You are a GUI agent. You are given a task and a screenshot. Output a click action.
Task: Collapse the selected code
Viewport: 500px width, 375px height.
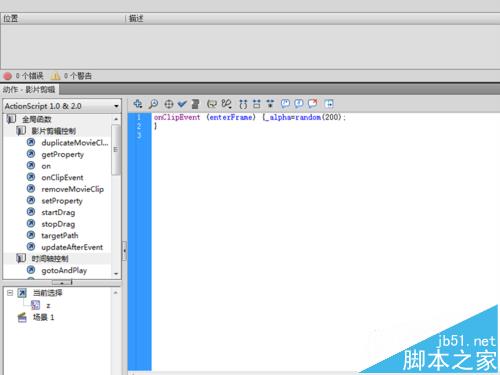tap(257, 104)
